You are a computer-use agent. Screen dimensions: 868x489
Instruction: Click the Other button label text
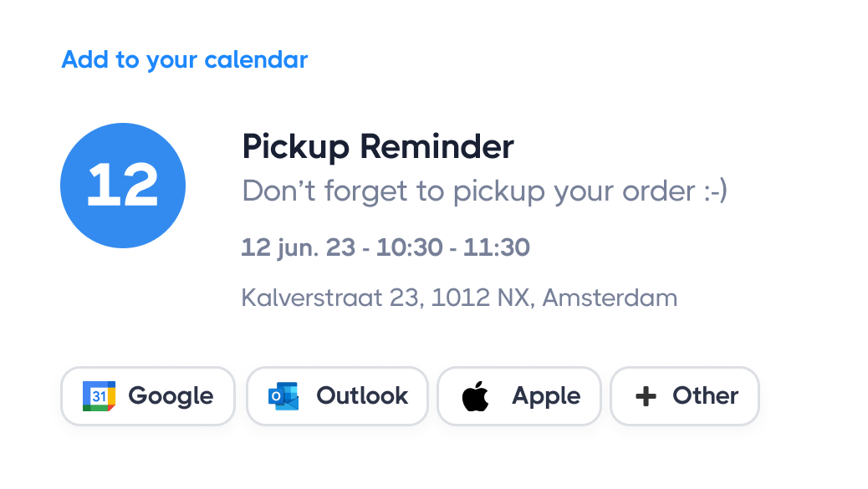(707, 395)
